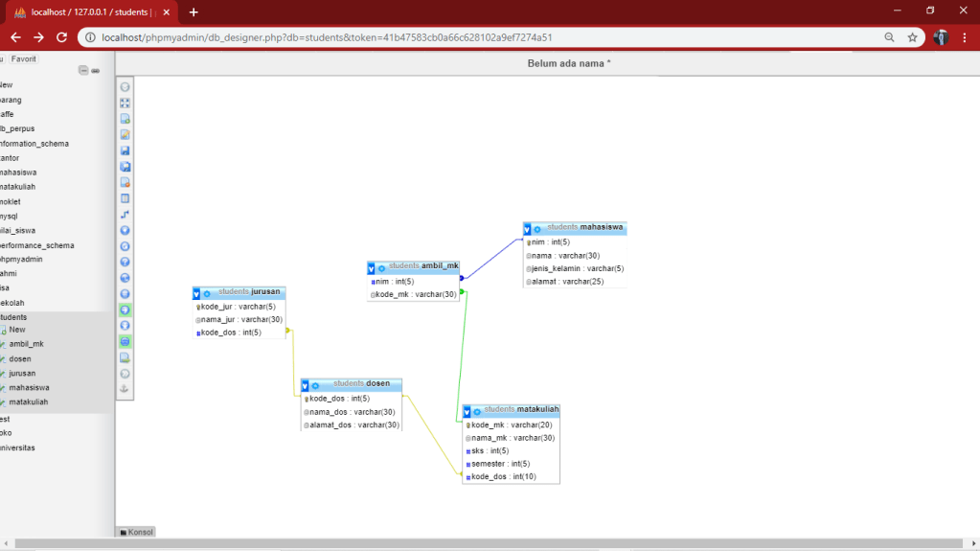Open the Konsol console button
The image size is (980, 551).
click(136, 532)
